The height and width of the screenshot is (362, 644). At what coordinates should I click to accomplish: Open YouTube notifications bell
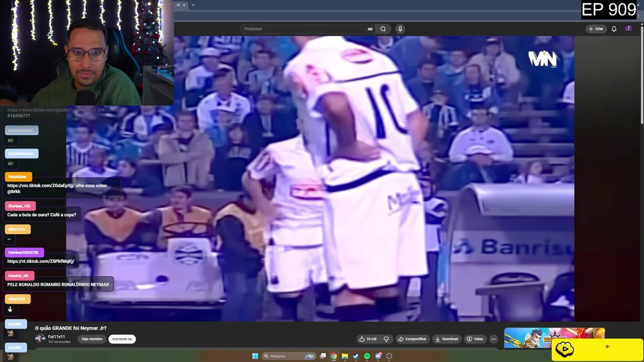[614, 29]
